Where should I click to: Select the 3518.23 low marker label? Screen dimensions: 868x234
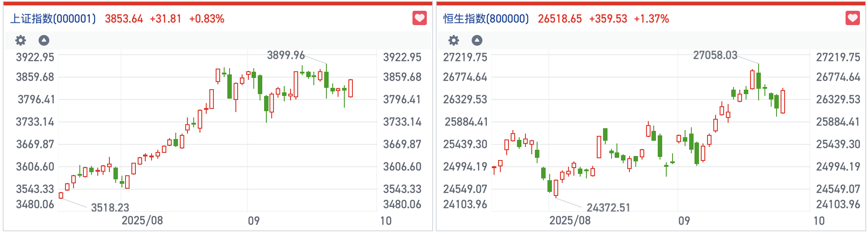[x=110, y=208]
